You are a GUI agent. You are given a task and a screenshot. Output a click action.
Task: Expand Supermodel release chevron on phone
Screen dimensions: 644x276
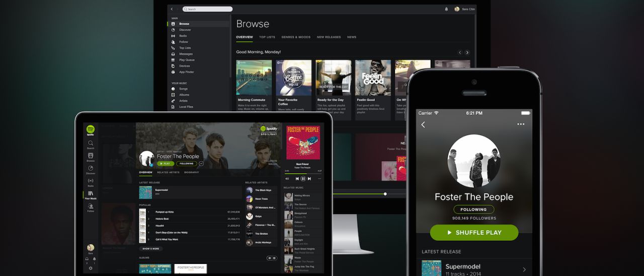click(524, 270)
